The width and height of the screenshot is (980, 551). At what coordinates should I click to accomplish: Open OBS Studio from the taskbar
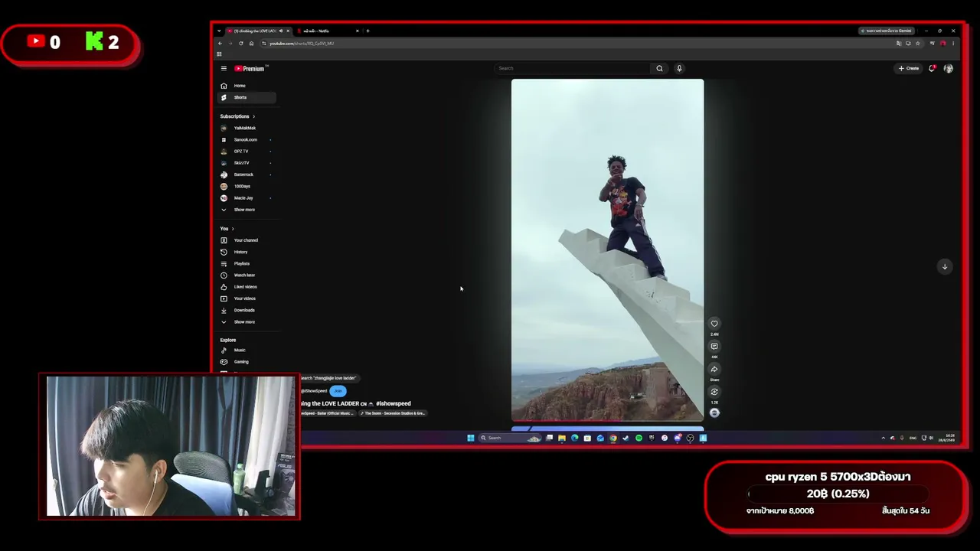[690, 438]
